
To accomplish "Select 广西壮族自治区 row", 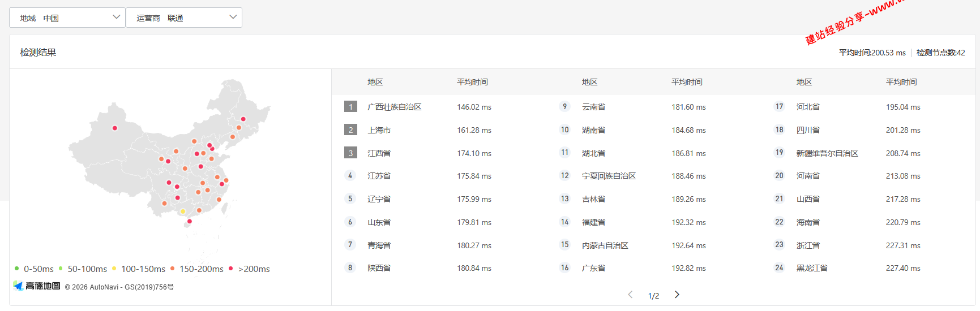I will [439, 107].
